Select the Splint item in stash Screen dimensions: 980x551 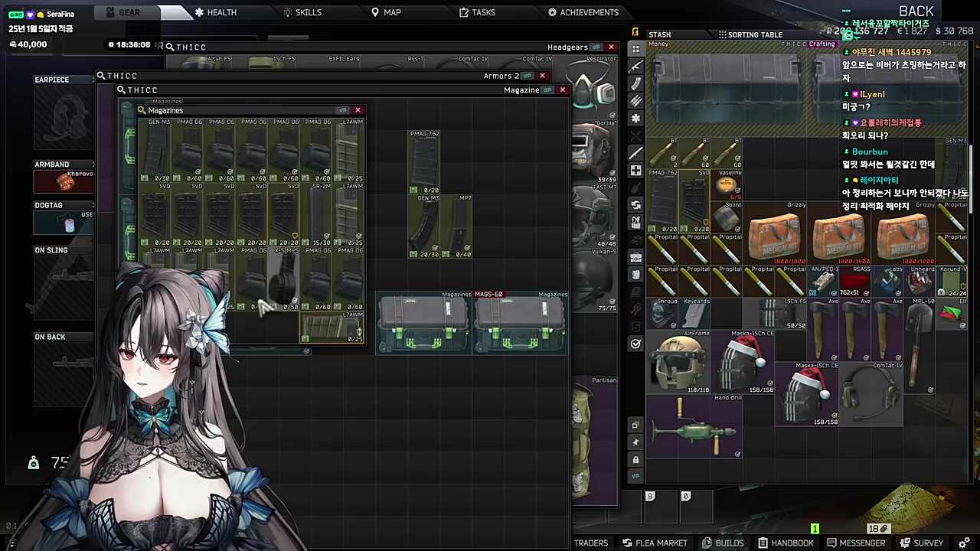[x=727, y=218]
